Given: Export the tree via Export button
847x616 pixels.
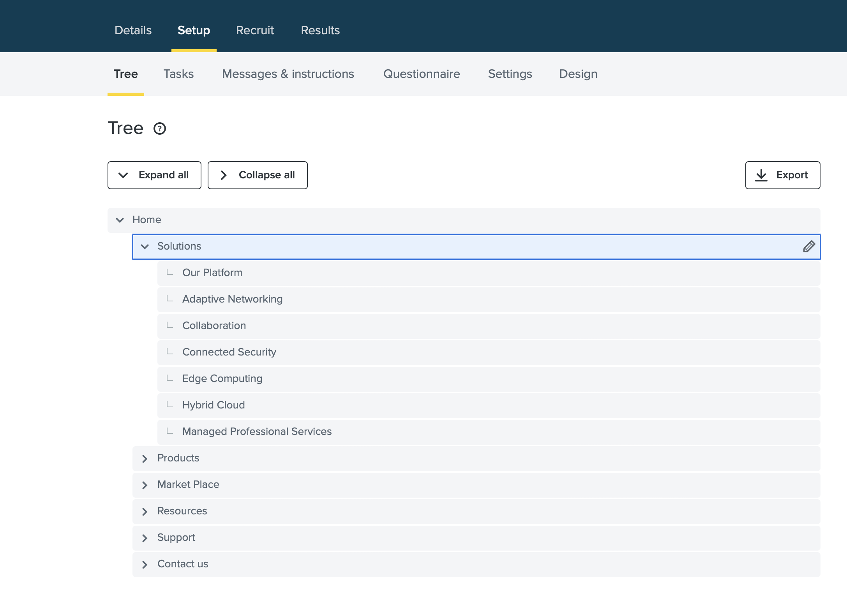Looking at the screenshot, I should 782,175.
